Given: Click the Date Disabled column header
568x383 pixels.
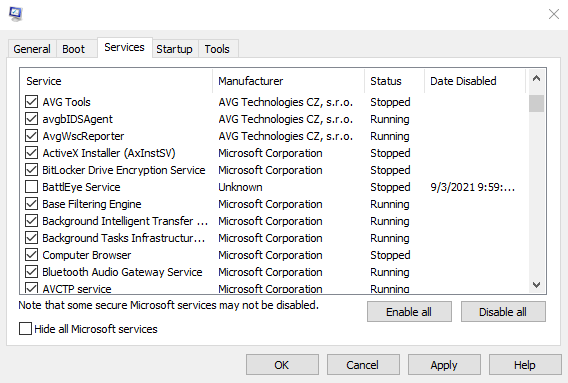Looking at the screenshot, I should [x=475, y=81].
